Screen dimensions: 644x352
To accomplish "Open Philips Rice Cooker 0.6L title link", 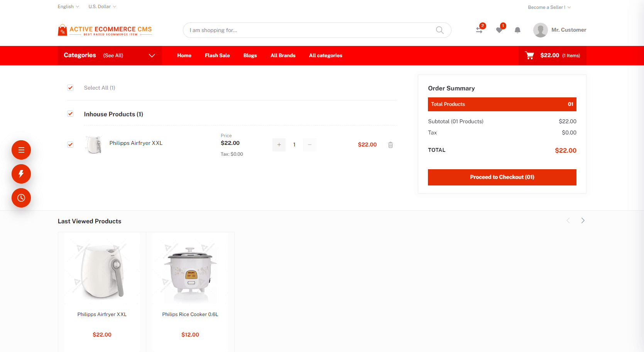I will pos(190,315).
